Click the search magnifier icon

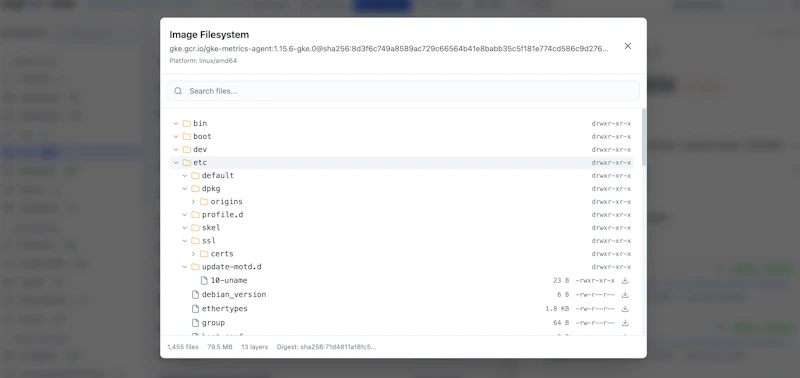(178, 91)
